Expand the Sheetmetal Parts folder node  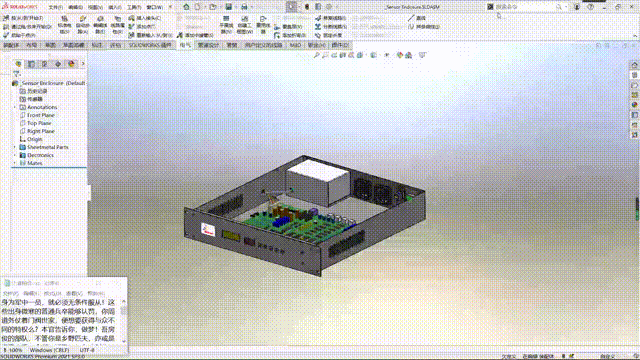point(15,147)
